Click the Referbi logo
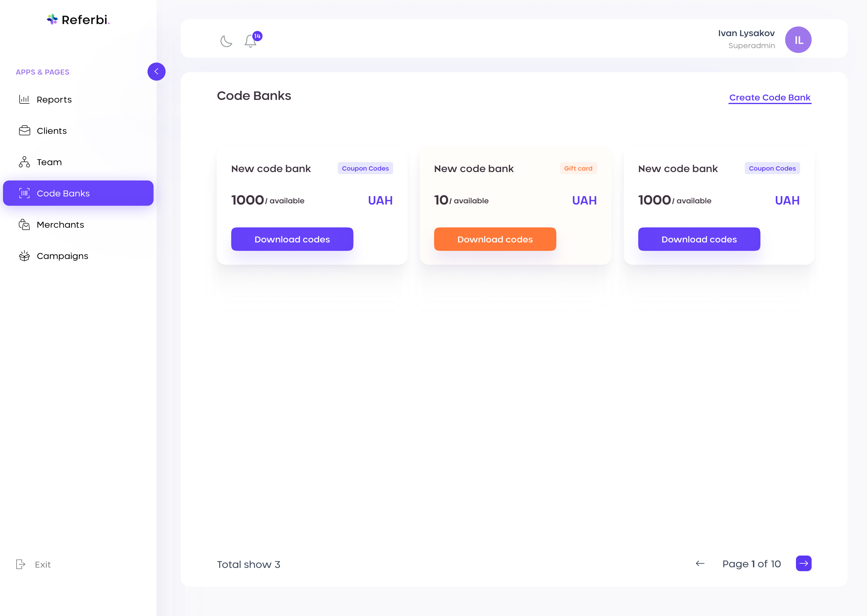 (78, 20)
